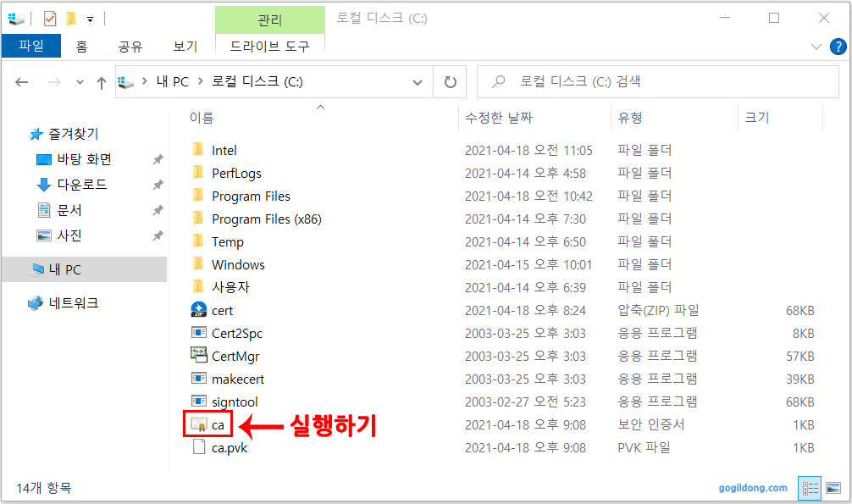Select the 관리 contextual tab header

tap(269, 20)
